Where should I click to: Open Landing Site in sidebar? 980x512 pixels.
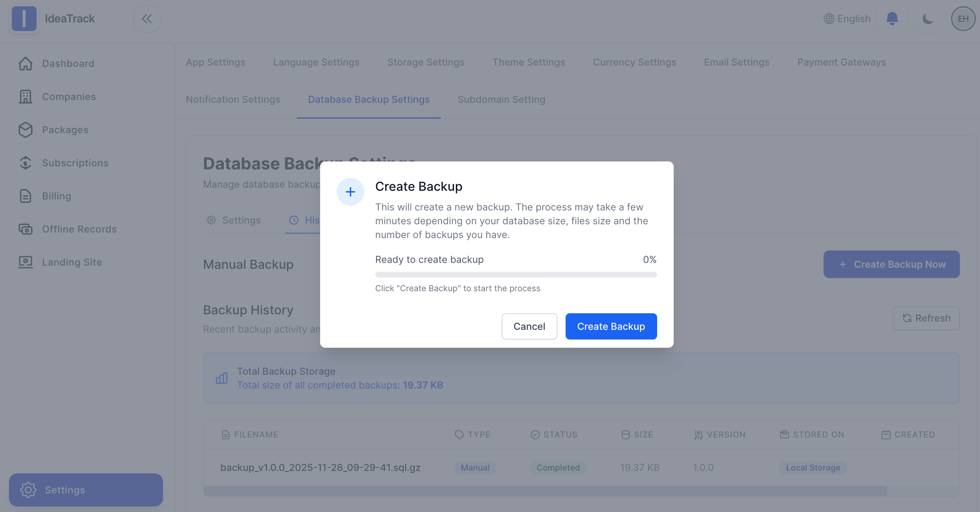pos(72,262)
